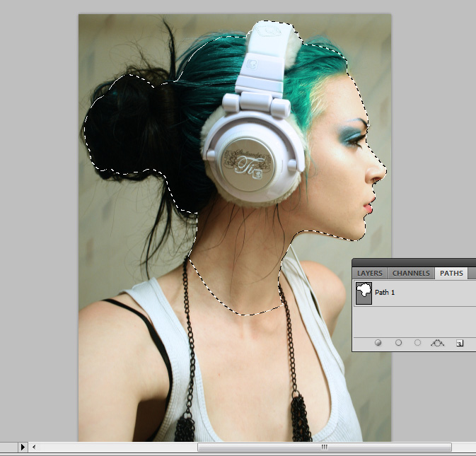Select the Path 1 name label
Screen dimensions: 476x456
coord(385,292)
